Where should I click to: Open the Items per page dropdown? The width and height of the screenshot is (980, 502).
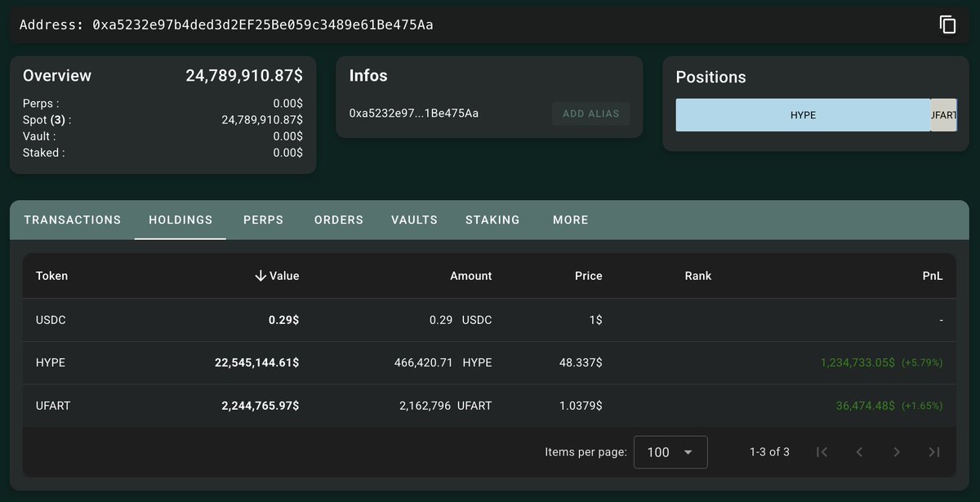(670, 452)
